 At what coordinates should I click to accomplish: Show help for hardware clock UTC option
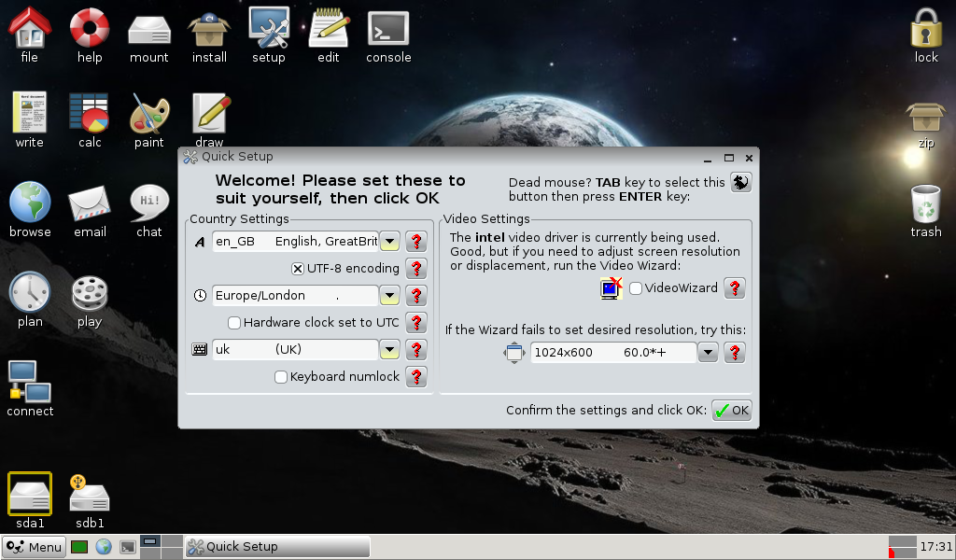coord(416,322)
